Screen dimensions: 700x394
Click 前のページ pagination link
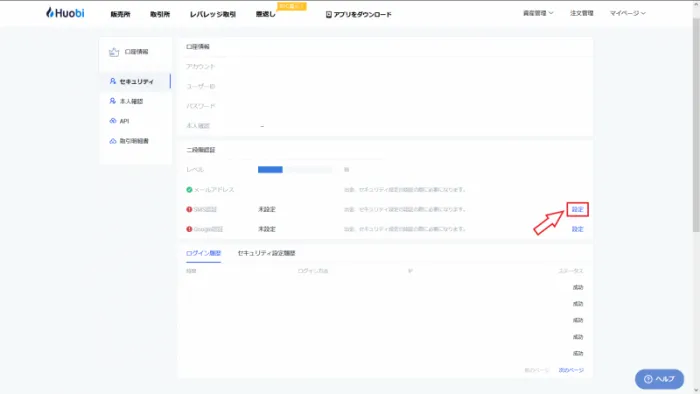tap(537, 370)
